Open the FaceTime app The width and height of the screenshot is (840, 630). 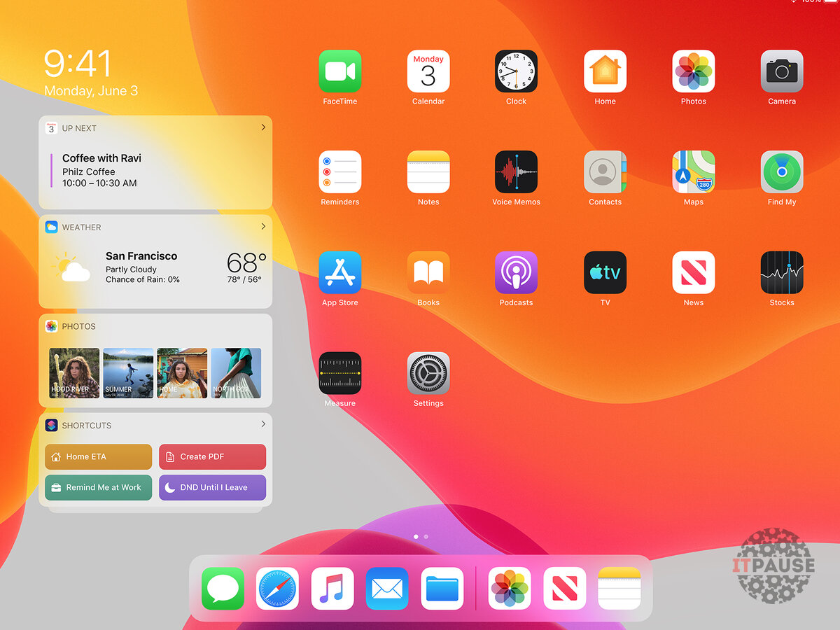click(339, 71)
